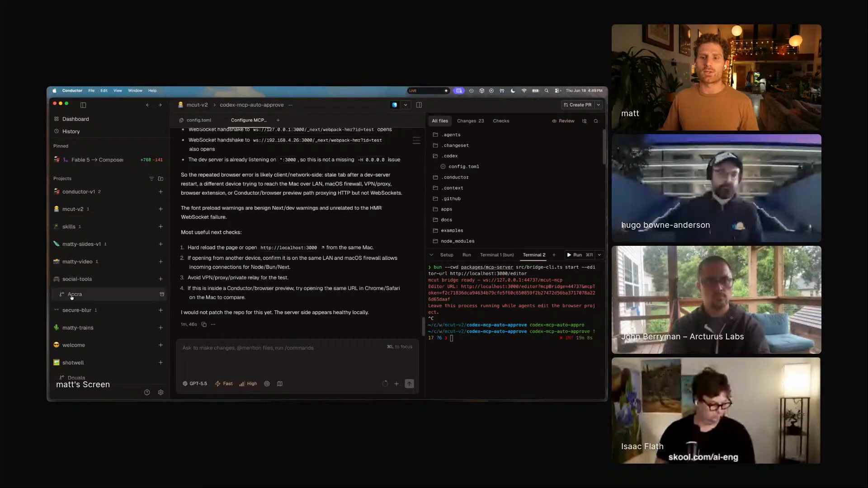The image size is (868, 488).
Task: Add a new chat tab
Action: coord(278,120)
